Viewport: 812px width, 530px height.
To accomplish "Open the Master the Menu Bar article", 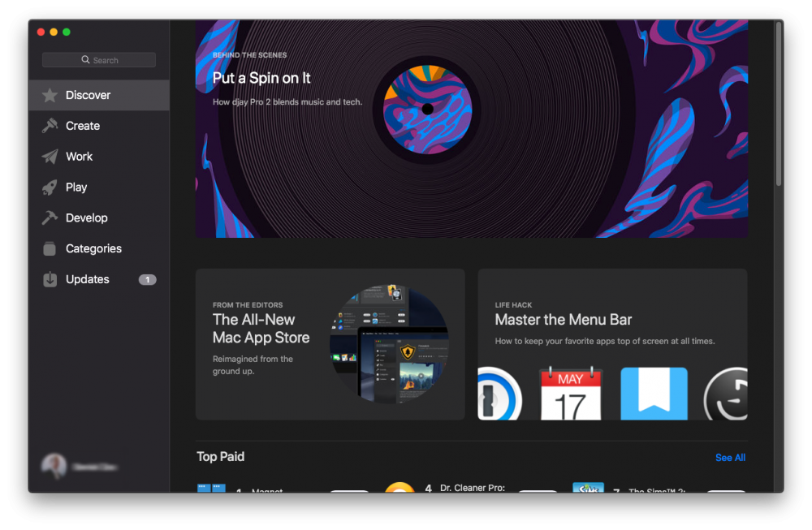I will (x=612, y=344).
